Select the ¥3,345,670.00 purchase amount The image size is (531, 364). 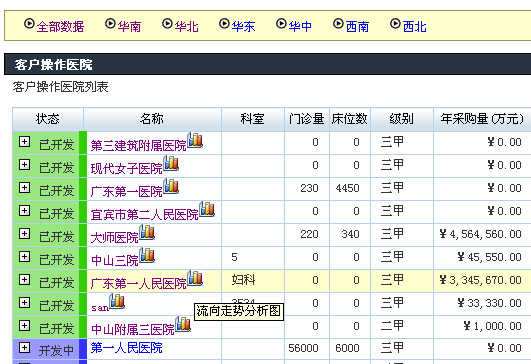[x=480, y=280]
